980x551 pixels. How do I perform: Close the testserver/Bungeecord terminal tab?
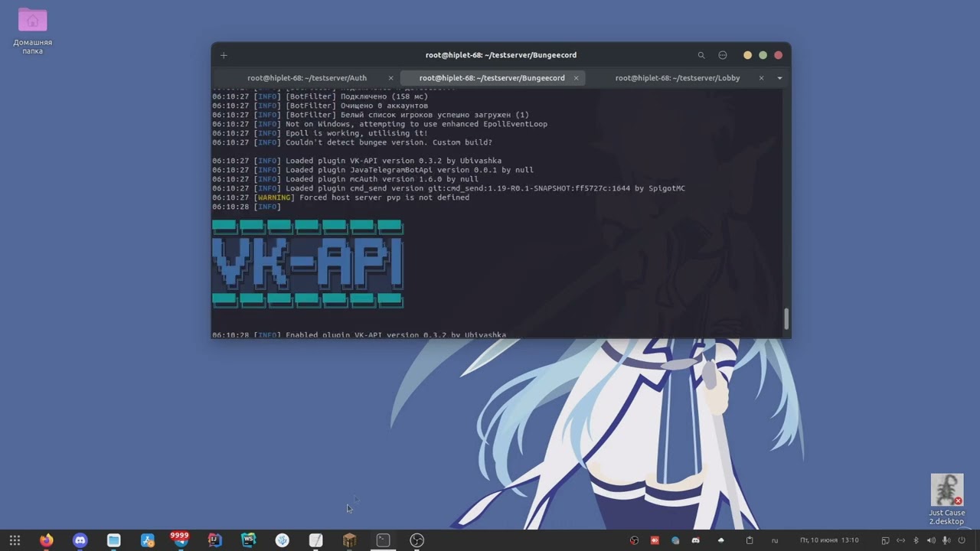point(576,78)
